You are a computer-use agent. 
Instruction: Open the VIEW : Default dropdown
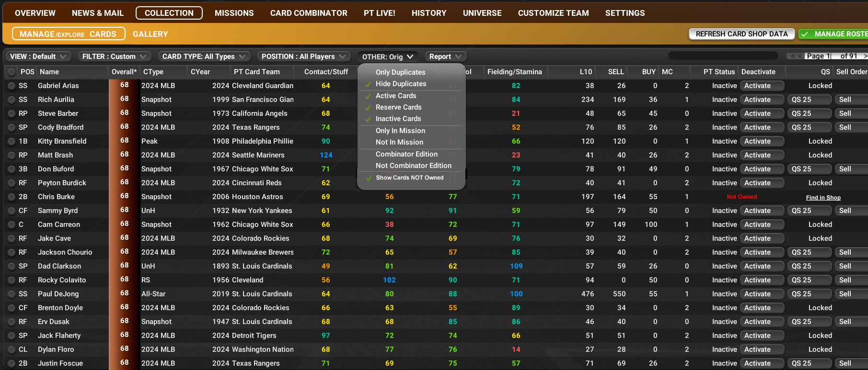[x=38, y=56]
